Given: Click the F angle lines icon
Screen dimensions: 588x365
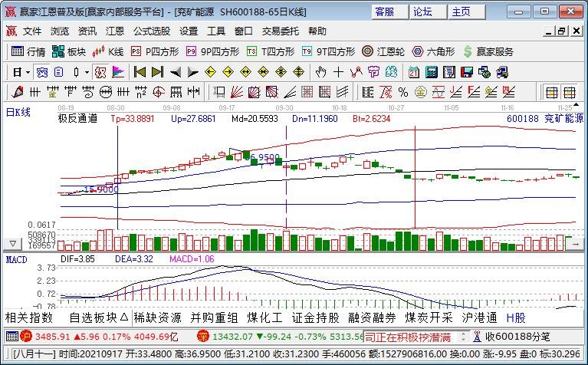Looking at the screenshot, I should [474, 92].
